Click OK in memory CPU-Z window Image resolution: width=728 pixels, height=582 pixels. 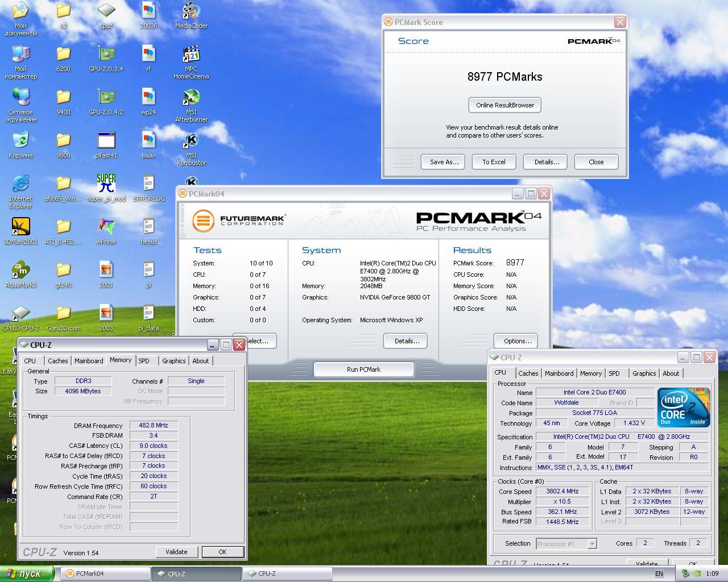click(x=222, y=552)
